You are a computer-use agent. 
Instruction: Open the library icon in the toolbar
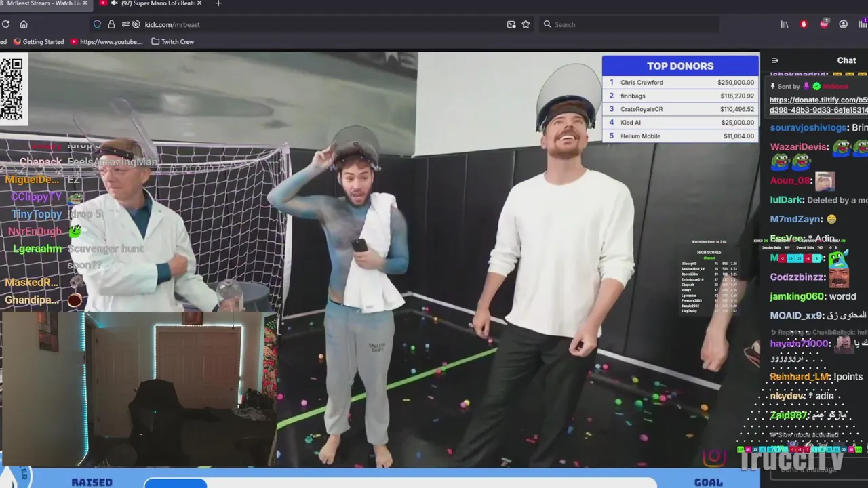click(x=785, y=24)
